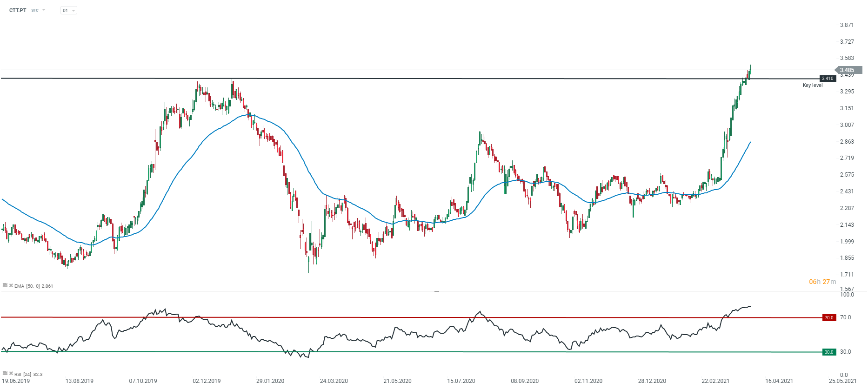Click the 15.07.2020 date axis label
Image resolution: width=868 pixels, height=389 pixels.
click(461, 381)
